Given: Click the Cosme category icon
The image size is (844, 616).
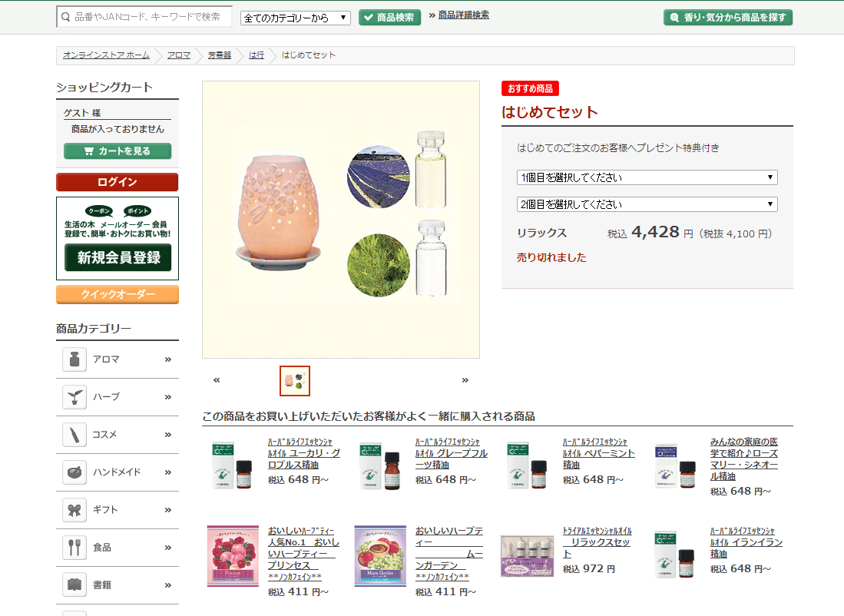Looking at the screenshot, I should tap(74, 435).
